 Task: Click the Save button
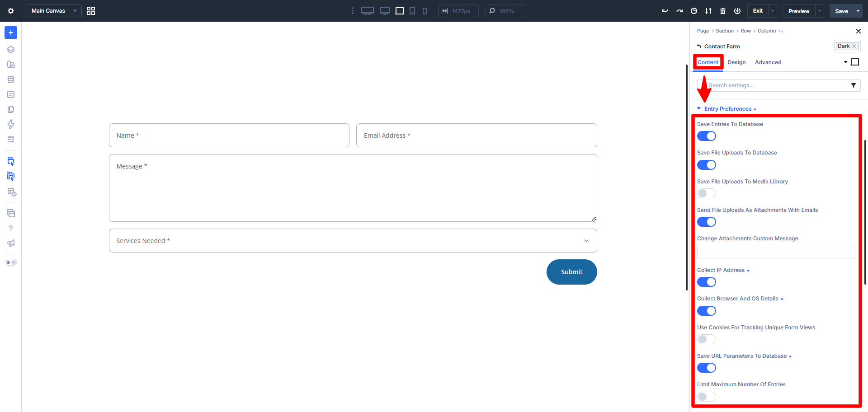(x=842, y=11)
